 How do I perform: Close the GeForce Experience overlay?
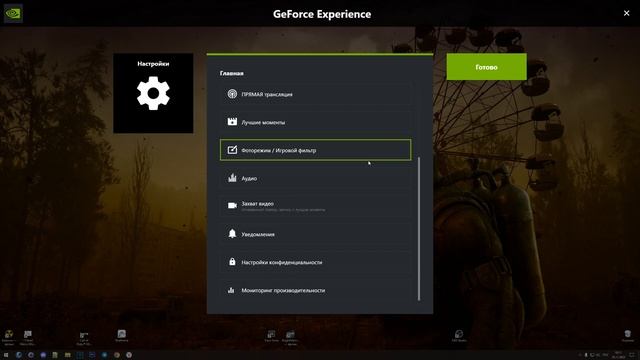[x=627, y=13]
